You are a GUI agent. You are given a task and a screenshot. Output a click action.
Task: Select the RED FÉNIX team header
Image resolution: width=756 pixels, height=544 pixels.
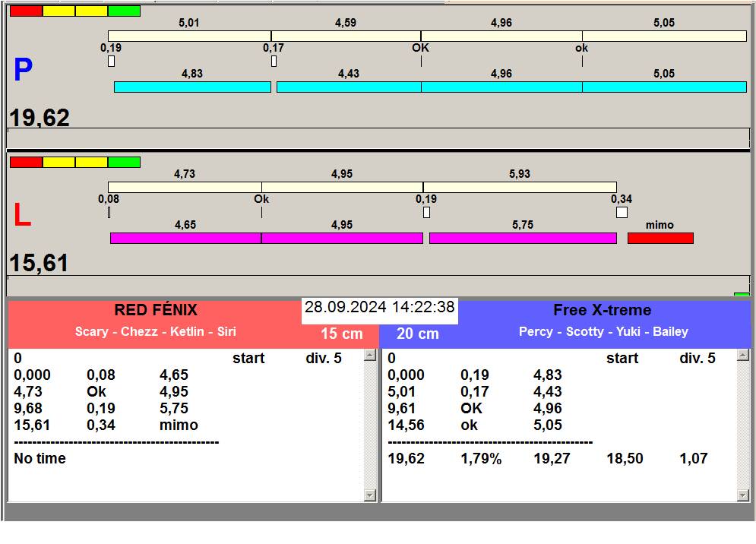[x=155, y=310]
